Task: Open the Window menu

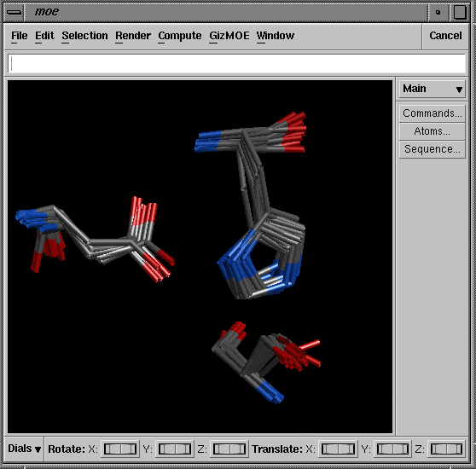Action: click(276, 36)
